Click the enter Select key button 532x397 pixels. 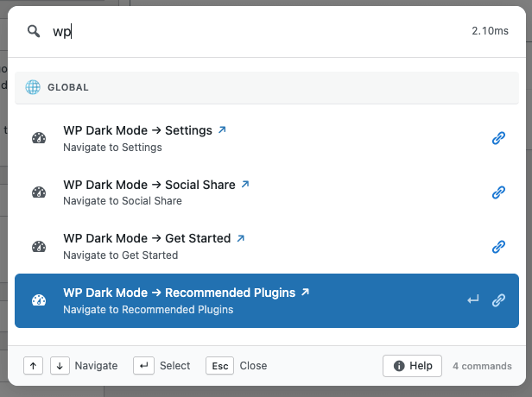tap(144, 366)
